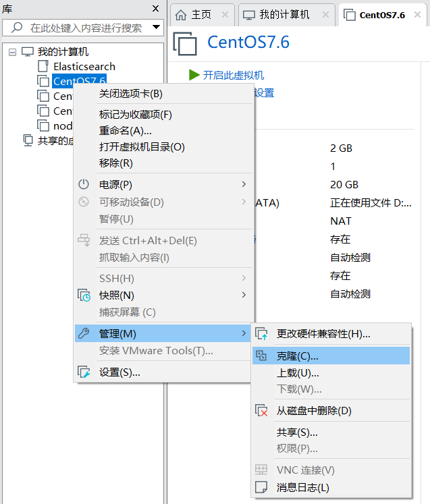Click the home icon on 主页 tab

[181, 15]
